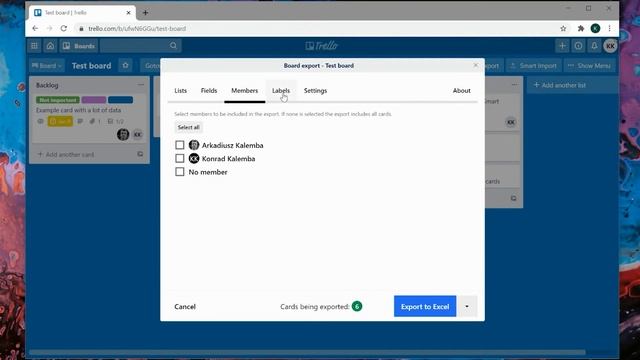Go to Trello home icon
640x360 pixels.
50,46
